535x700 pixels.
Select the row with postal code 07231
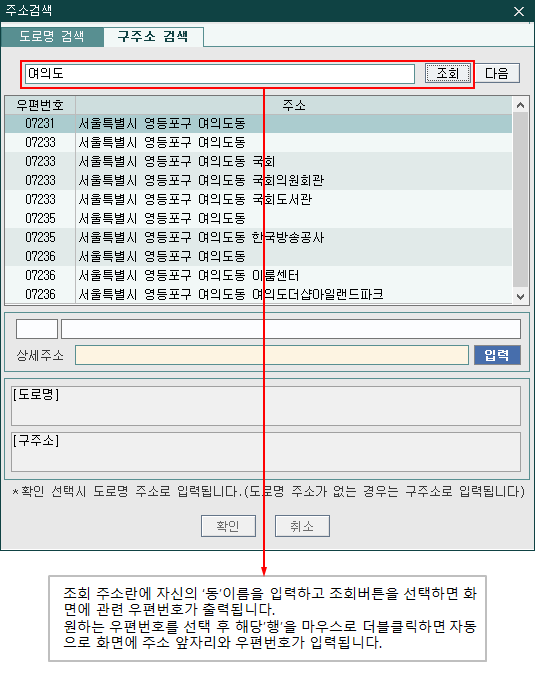point(259,124)
